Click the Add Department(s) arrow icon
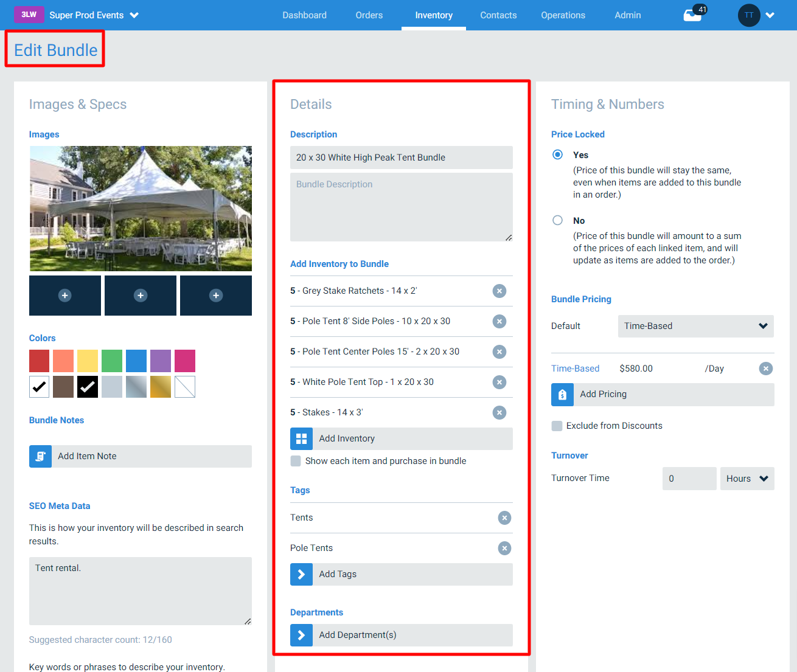Image resolution: width=797 pixels, height=672 pixels. [x=301, y=635]
